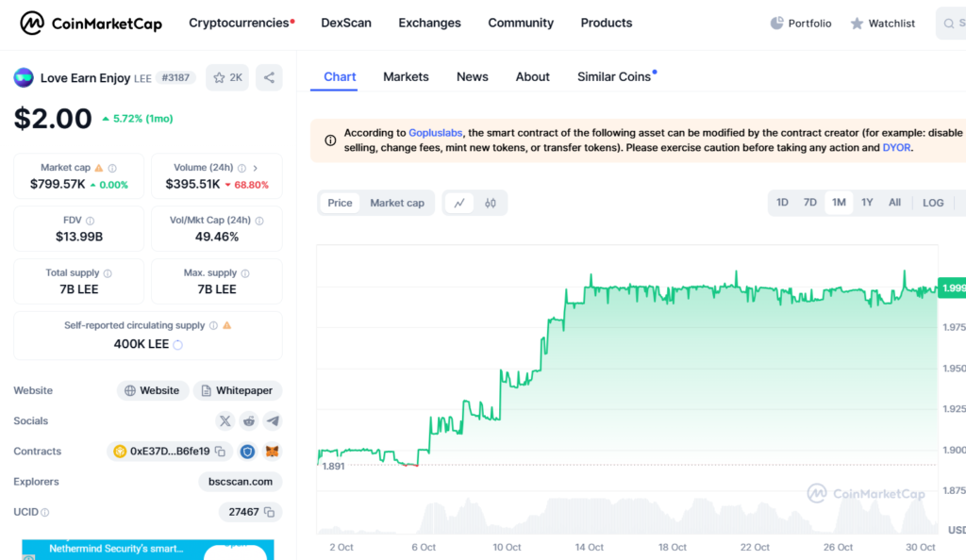966x560 pixels.
Task: Click the 1.999 current price tag
Action: pyautogui.click(x=953, y=288)
